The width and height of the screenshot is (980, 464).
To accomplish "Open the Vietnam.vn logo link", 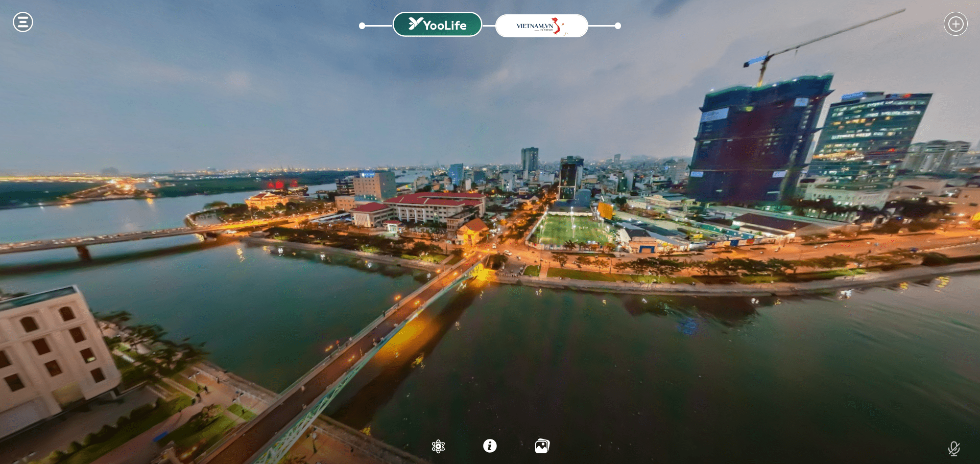I will [541, 26].
